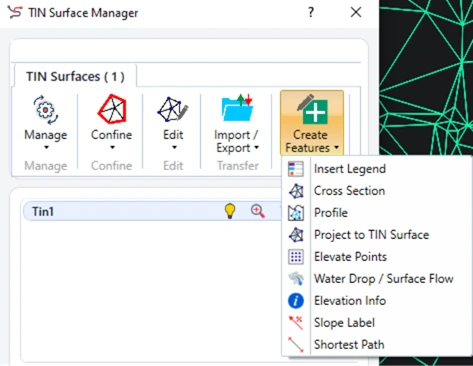473x366 pixels.
Task: Choose Cross Section menu entry
Action: coord(349,191)
